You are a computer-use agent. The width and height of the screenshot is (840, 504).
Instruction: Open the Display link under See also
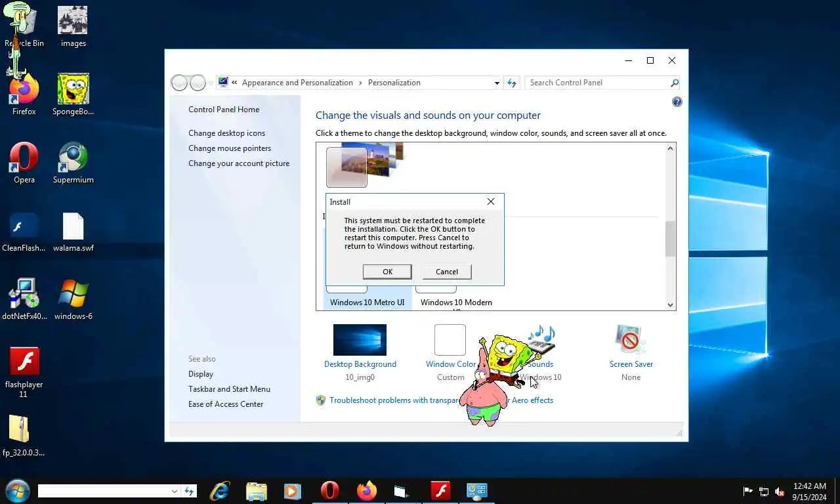(201, 374)
